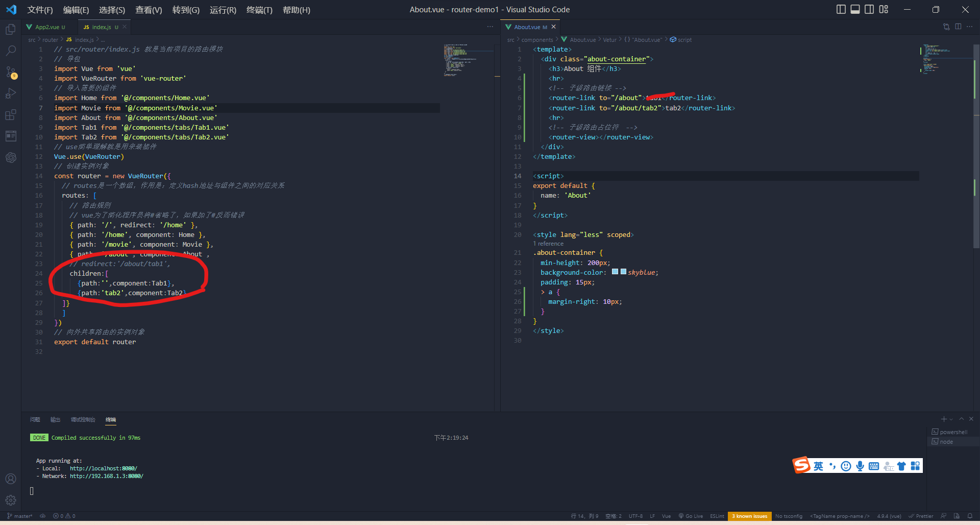The image size is (980, 525).
Task: Select the Run and Debug icon
Action: (x=11, y=93)
